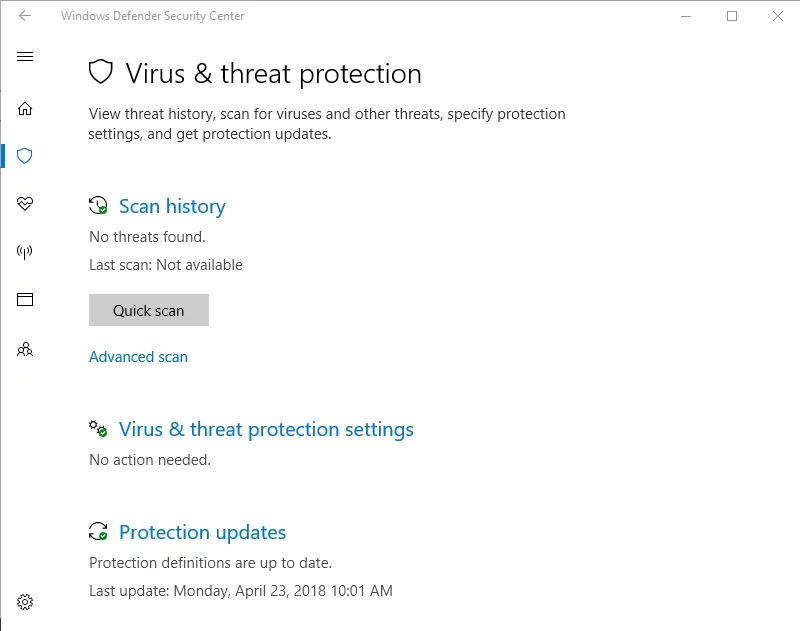Select Virus & threat protection shield icon in sidebar
The height and width of the screenshot is (631, 800).
(25, 156)
